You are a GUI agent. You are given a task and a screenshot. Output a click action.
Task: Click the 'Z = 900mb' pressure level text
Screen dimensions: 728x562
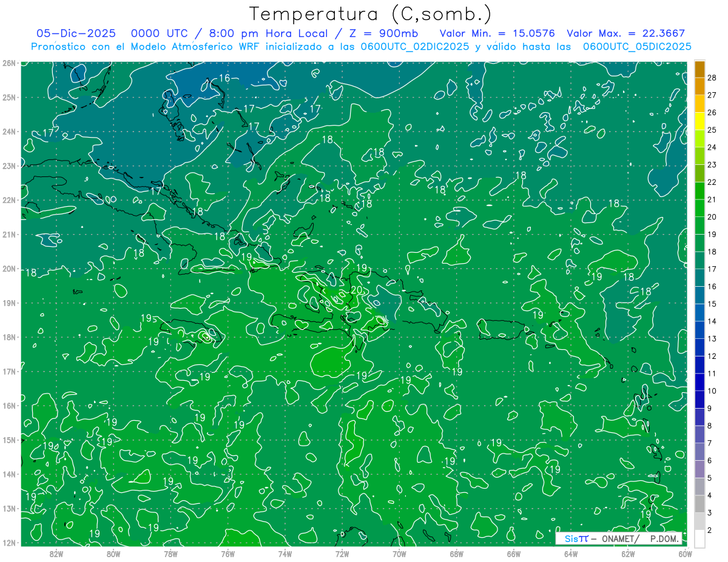(x=382, y=33)
